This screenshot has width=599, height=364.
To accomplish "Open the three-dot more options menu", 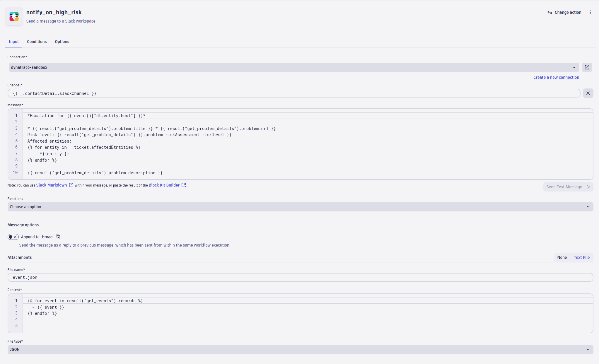I will (x=590, y=12).
